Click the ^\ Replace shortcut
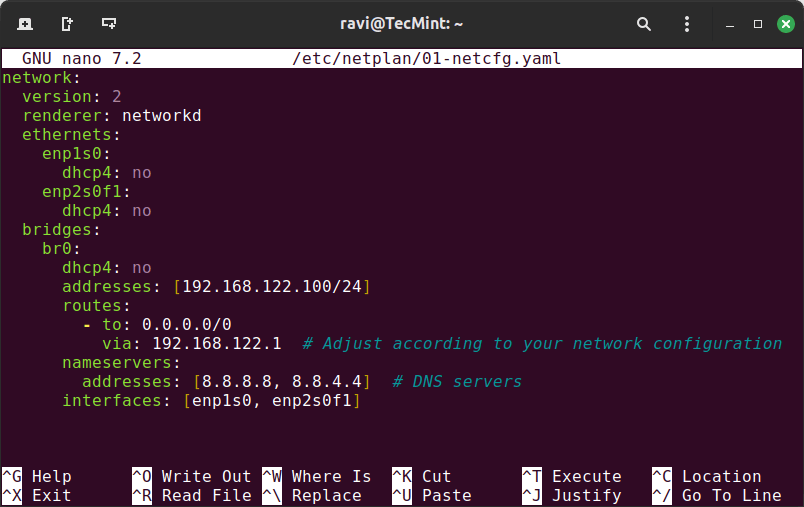This screenshot has height=507, width=804. [x=312, y=495]
